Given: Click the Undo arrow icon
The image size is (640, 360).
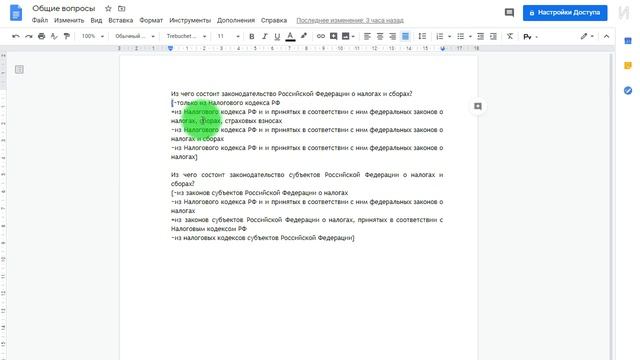Looking at the screenshot, I should 16,36.
